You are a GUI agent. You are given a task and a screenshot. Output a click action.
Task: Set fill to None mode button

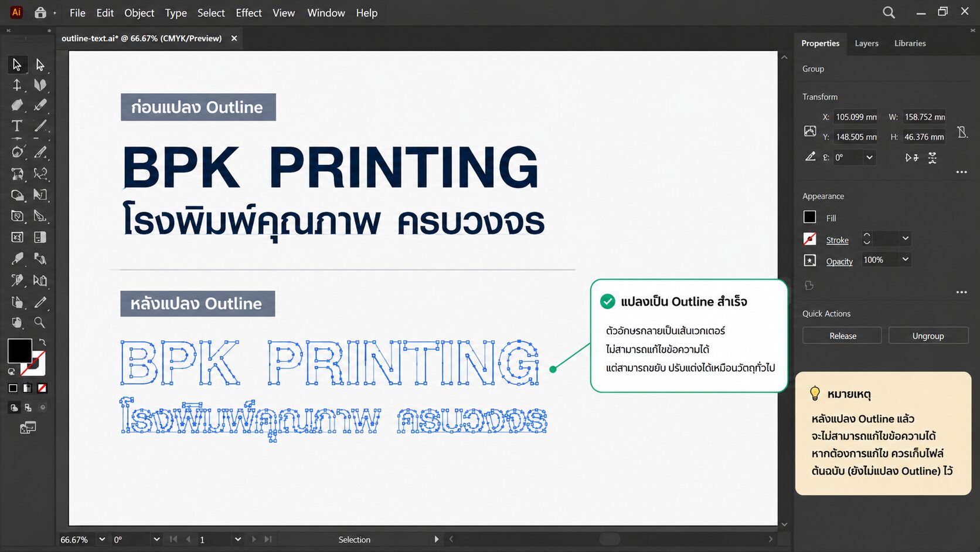pos(42,388)
